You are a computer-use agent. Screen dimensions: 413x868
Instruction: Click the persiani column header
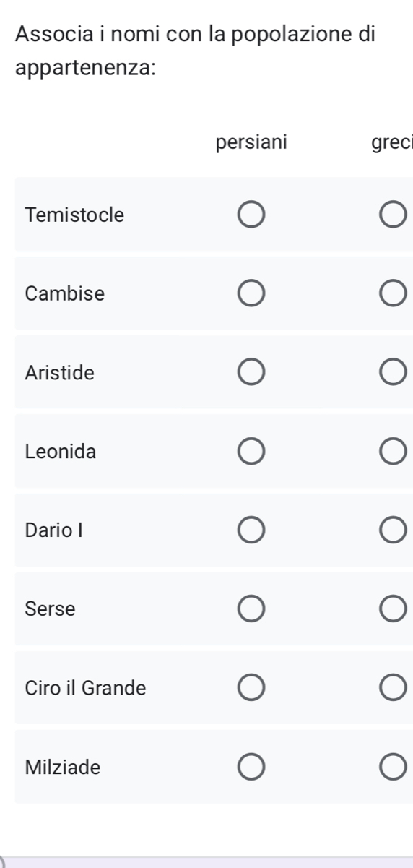point(251,142)
